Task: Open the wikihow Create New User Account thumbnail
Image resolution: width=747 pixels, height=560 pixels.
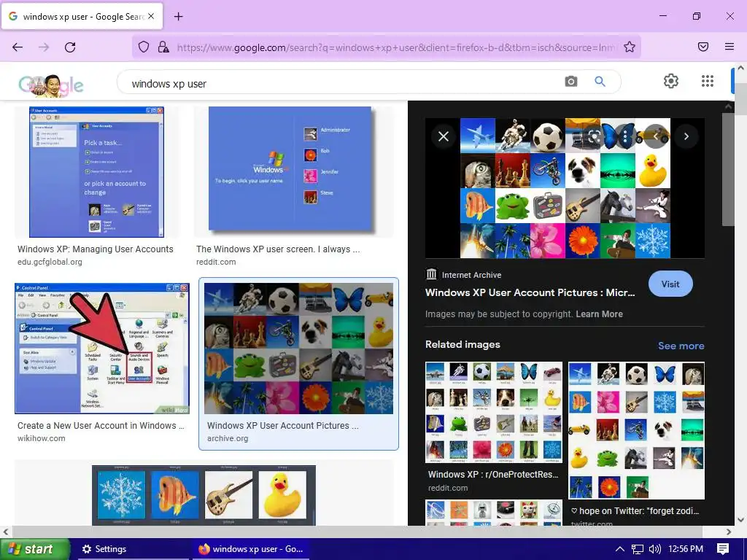Action: point(102,348)
